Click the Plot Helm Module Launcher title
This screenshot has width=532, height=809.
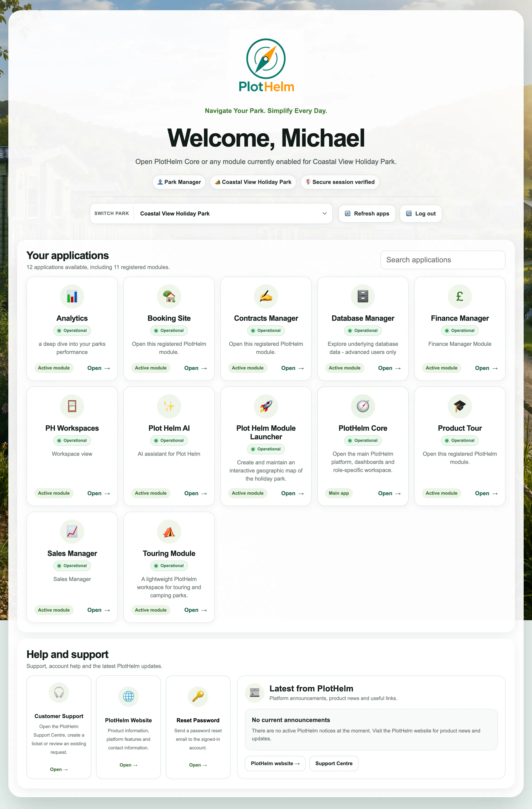266,432
